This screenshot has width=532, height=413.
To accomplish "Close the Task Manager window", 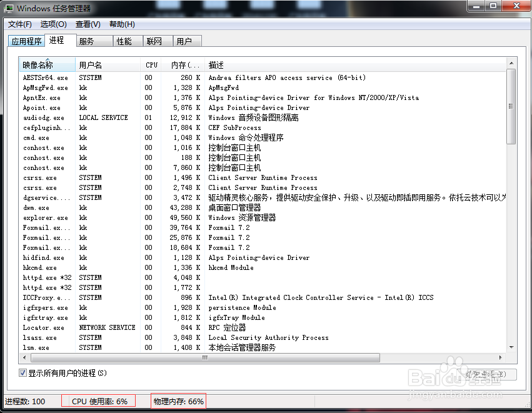I will (x=516, y=6).
